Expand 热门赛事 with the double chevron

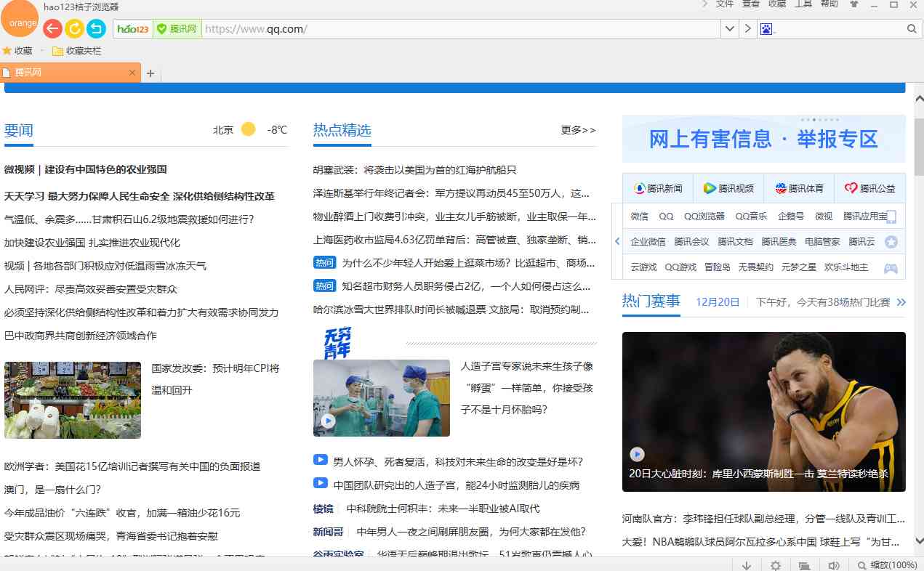(x=901, y=302)
